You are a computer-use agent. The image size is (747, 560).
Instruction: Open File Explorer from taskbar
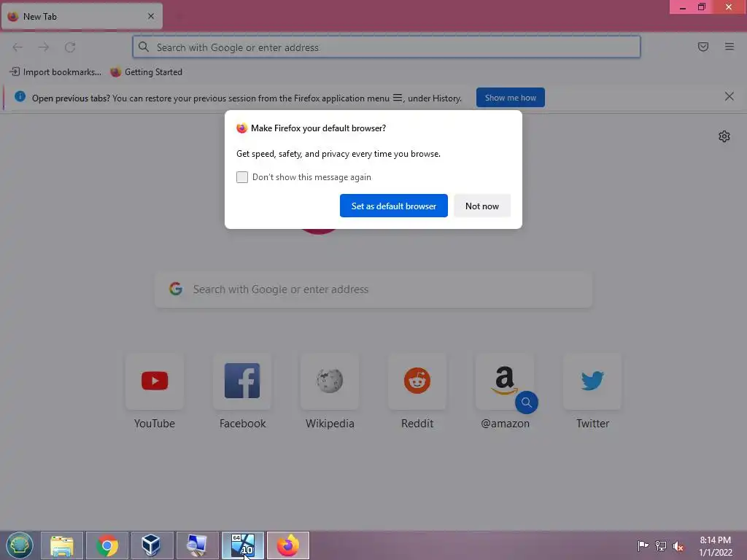coord(62,545)
